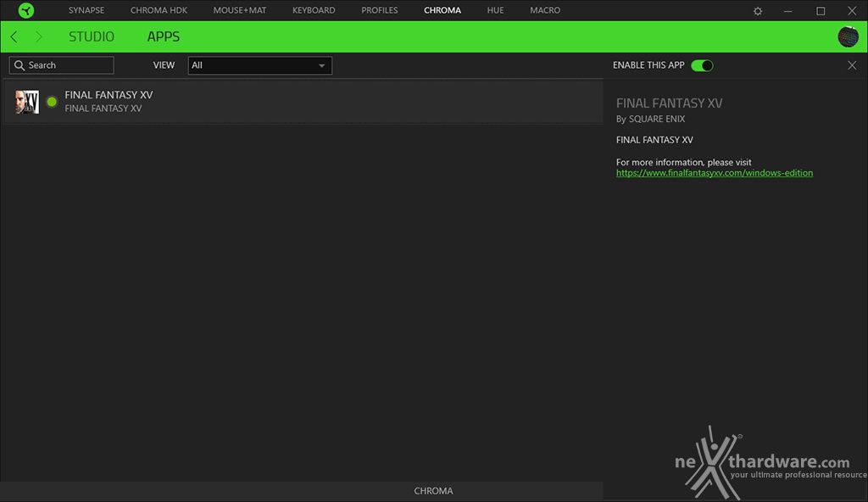Go back with the left arrow

coord(14,36)
